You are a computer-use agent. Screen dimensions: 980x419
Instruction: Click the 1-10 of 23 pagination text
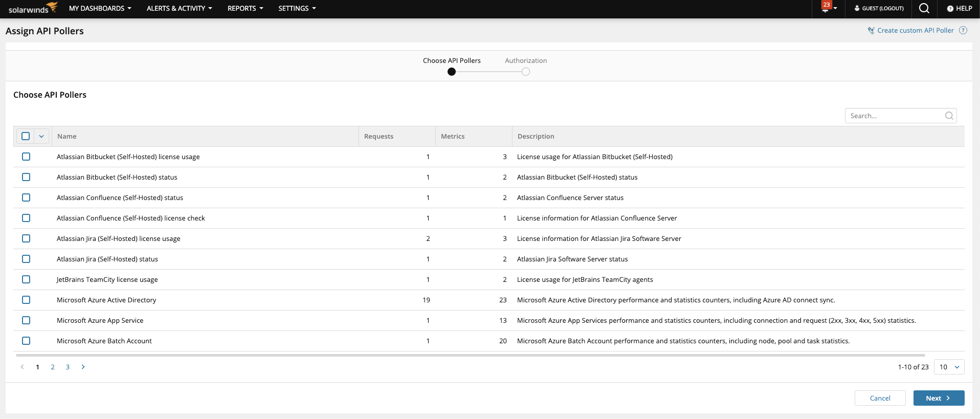[x=913, y=367]
